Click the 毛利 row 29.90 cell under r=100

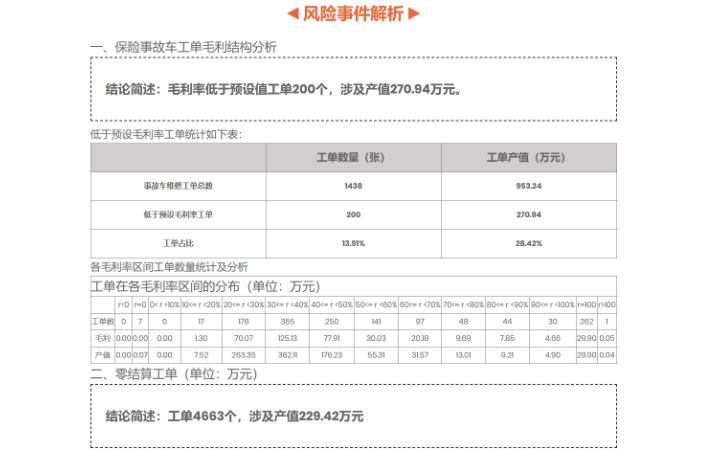(587, 338)
